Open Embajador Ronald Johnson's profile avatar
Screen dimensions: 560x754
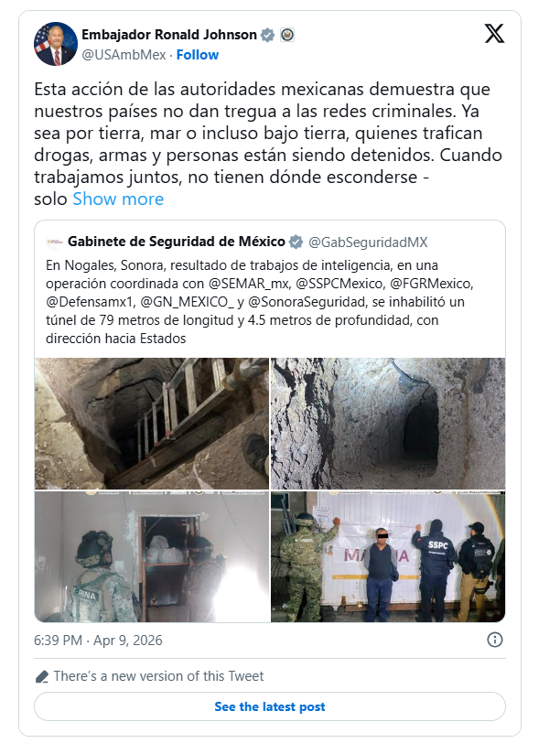tap(55, 44)
